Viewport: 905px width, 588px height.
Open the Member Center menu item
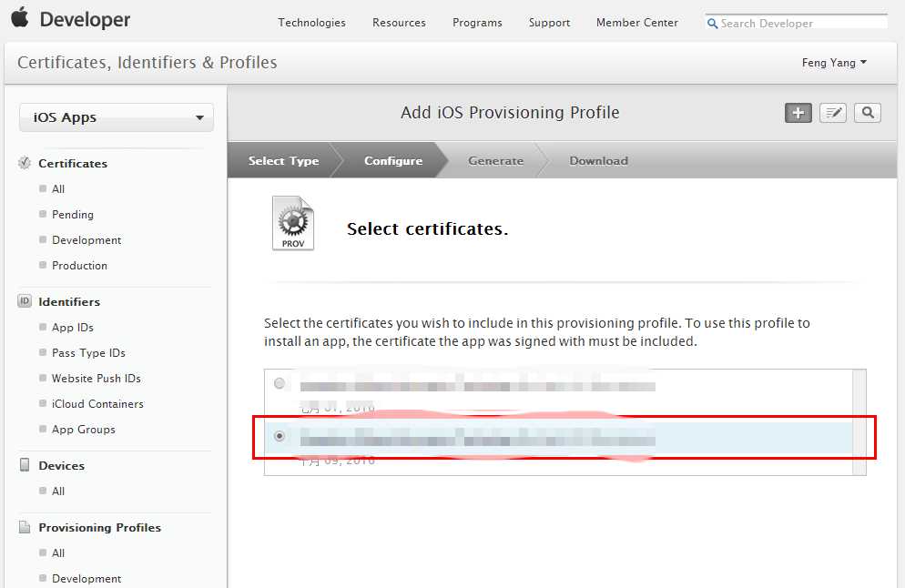click(636, 23)
